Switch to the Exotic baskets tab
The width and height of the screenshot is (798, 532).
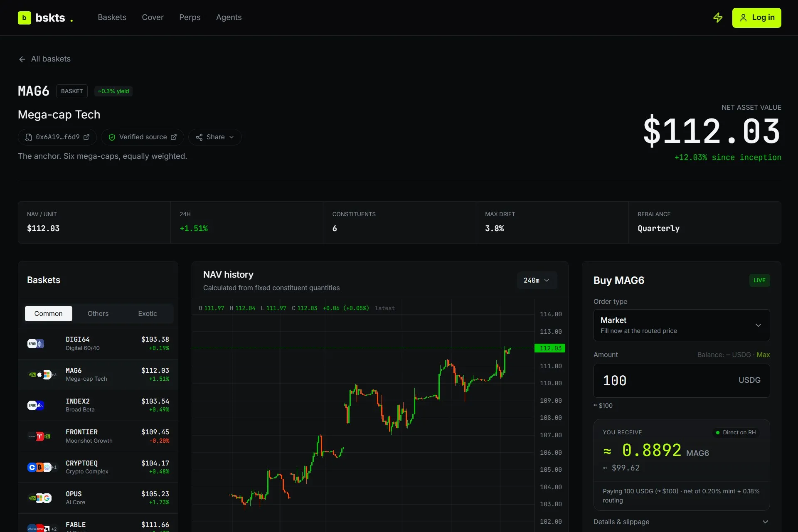click(148, 313)
